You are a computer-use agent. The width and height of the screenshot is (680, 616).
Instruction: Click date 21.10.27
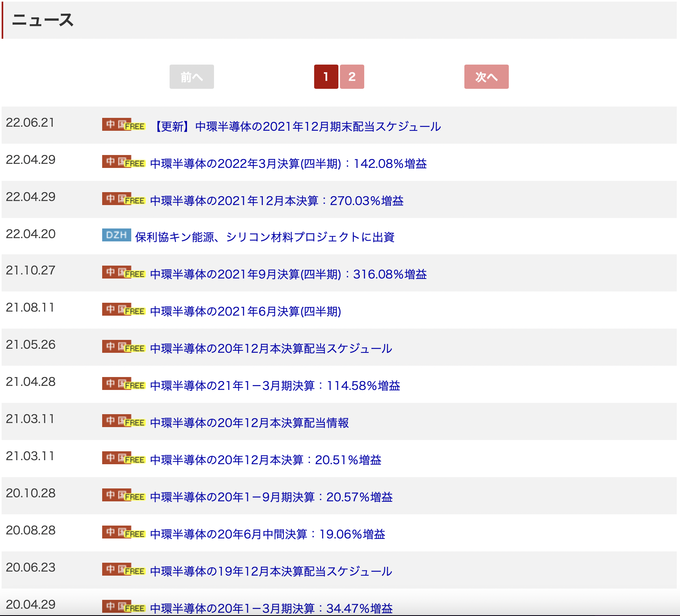pos(31,270)
